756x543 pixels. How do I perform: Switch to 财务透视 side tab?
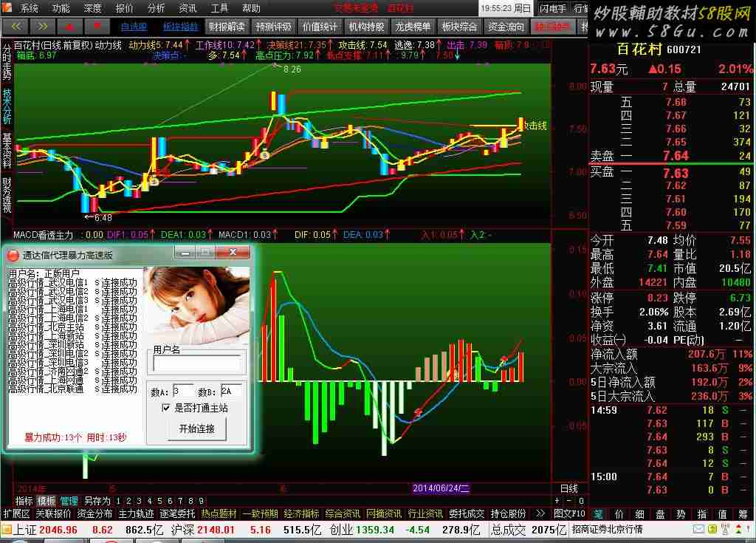pos(7,194)
